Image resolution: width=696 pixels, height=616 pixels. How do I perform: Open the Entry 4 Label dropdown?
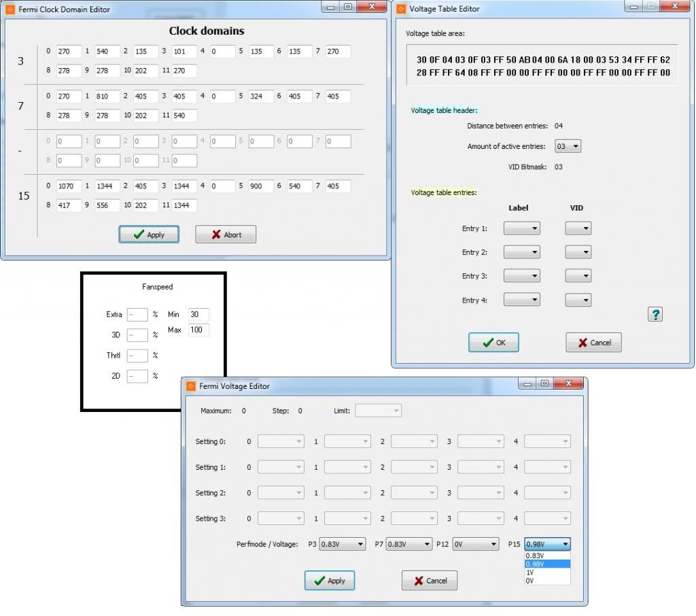[x=521, y=300]
